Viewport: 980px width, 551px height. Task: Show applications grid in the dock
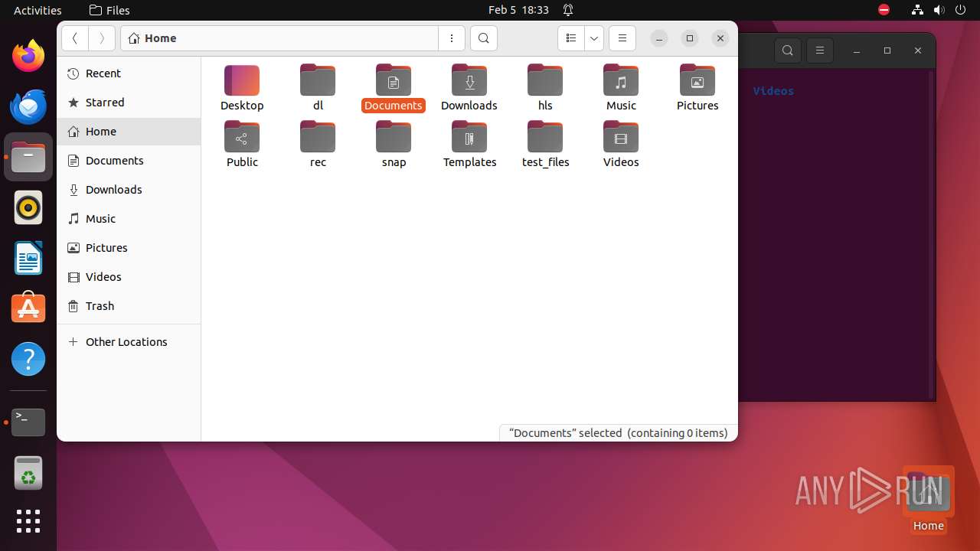(28, 521)
